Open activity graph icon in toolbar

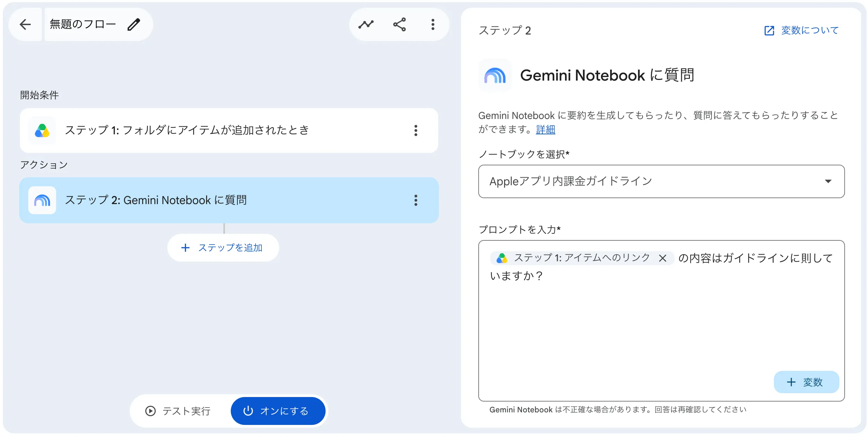366,24
